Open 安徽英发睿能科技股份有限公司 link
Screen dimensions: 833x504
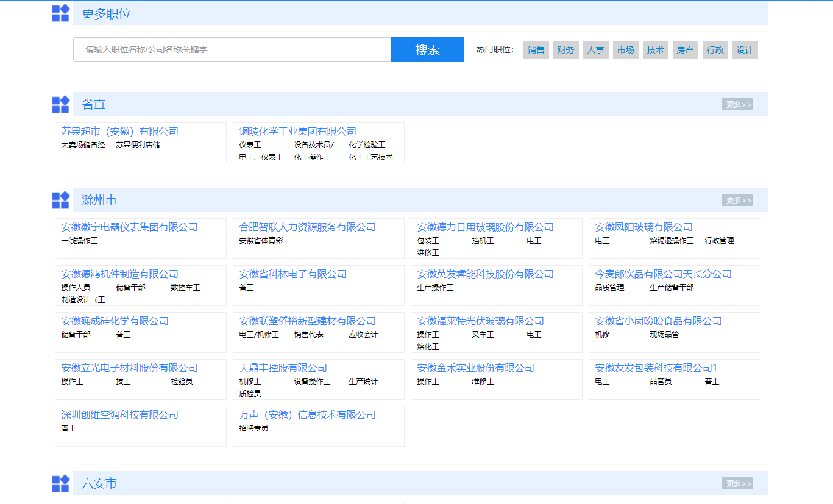(x=486, y=274)
